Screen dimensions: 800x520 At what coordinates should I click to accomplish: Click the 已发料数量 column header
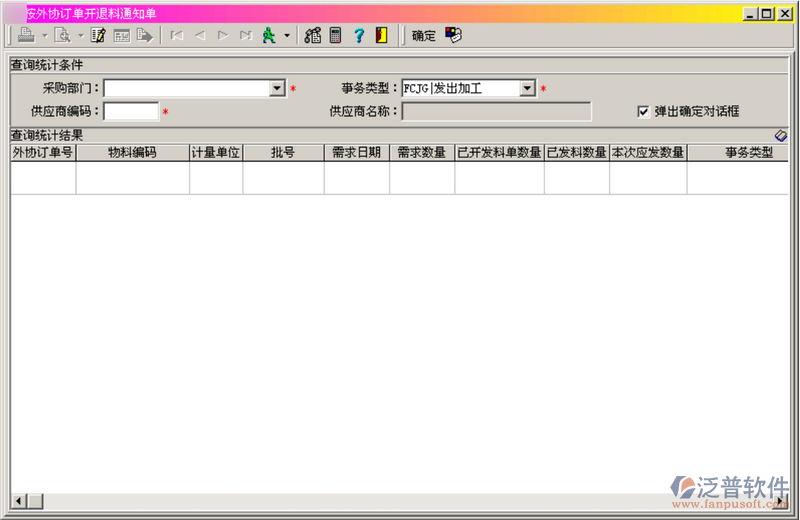(577, 153)
